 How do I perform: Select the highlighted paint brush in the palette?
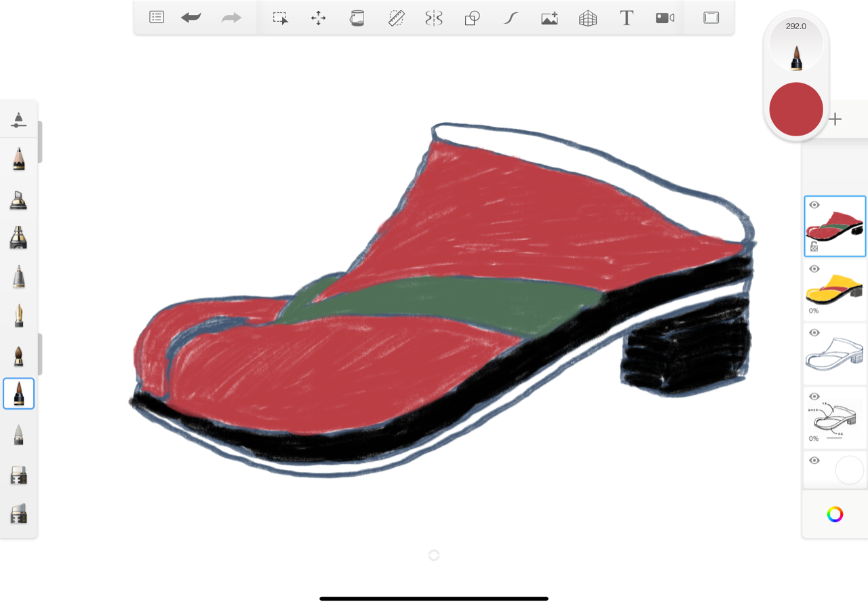click(19, 393)
